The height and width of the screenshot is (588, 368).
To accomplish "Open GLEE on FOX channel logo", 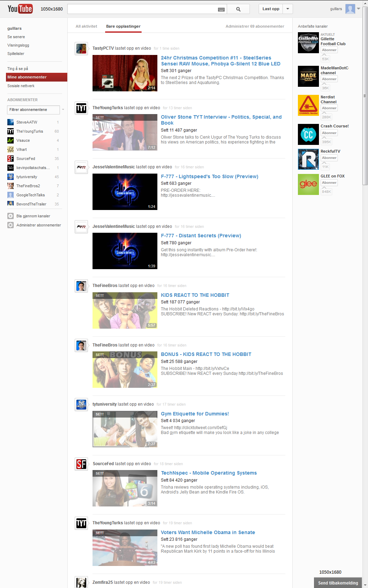I will click(x=308, y=184).
